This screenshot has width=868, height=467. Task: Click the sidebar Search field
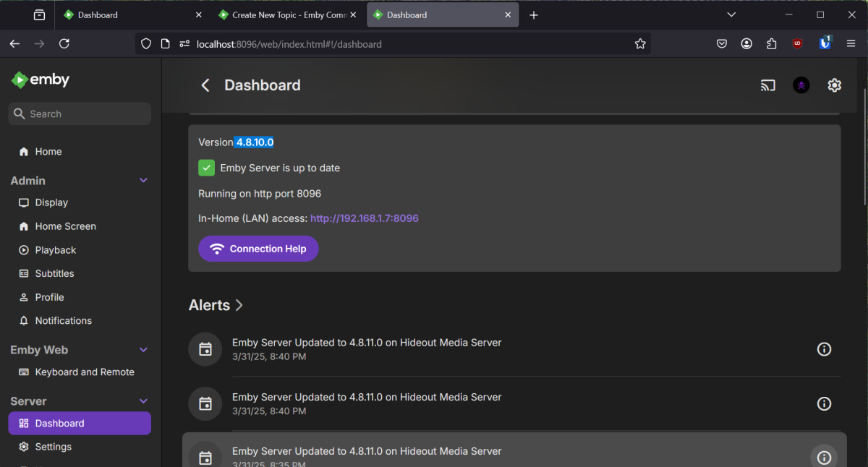tap(80, 113)
